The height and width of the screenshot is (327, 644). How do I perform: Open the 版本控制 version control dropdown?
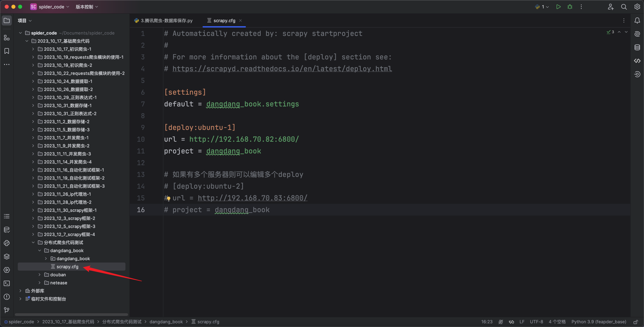[x=87, y=7]
